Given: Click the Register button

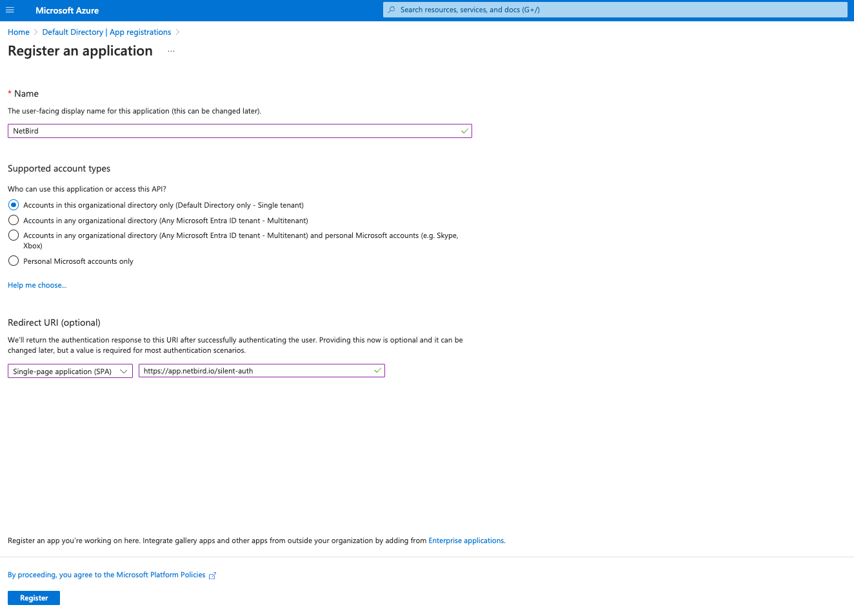Looking at the screenshot, I should (34, 597).
